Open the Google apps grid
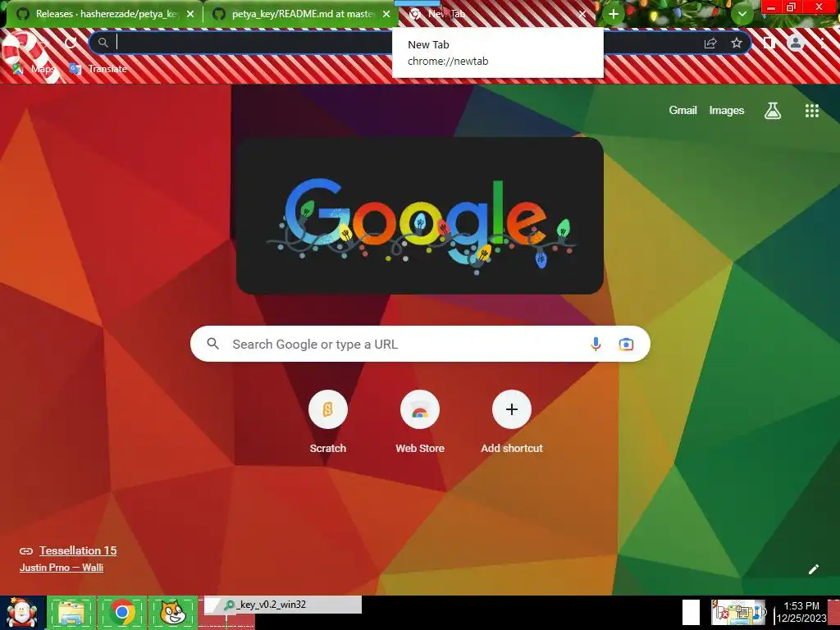 811,111
